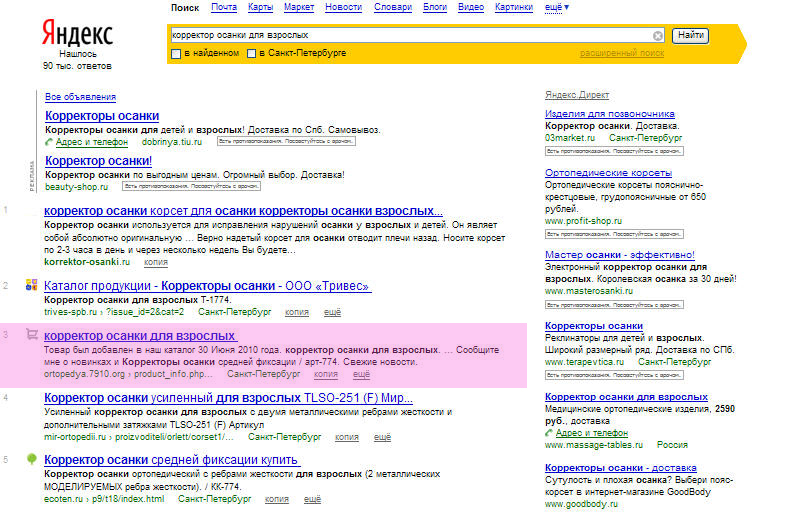Open result 'Корректор осанки усиленный для взрослых TLSO-251'
Image resolution: width=810 pixels, height=512 pixels.
(228, 398)
